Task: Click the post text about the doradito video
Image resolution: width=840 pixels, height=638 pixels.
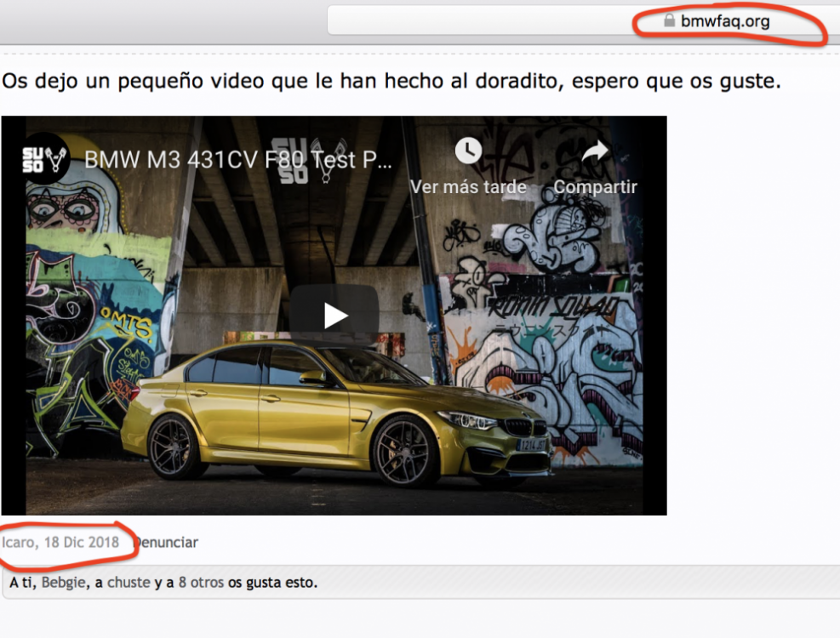Action: (x=391, y=82)
